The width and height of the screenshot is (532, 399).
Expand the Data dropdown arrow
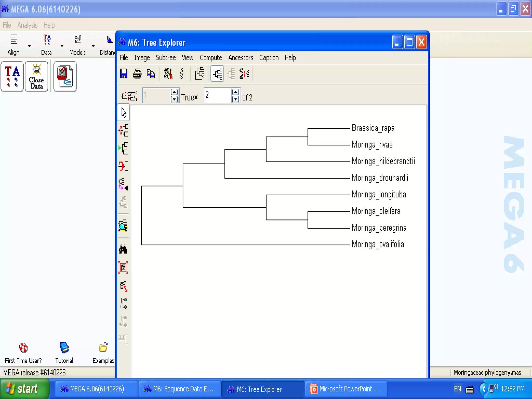coord(62,46)
